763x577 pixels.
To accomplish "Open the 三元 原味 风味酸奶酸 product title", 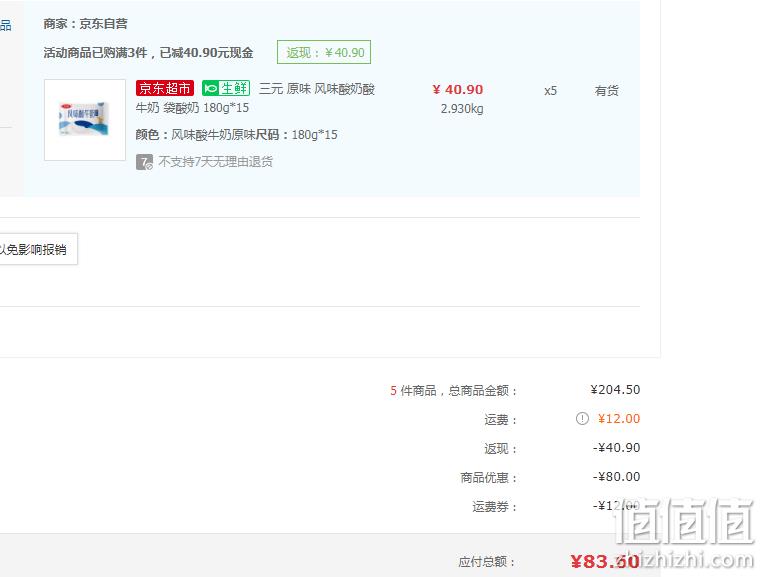I will coord(255,98).
